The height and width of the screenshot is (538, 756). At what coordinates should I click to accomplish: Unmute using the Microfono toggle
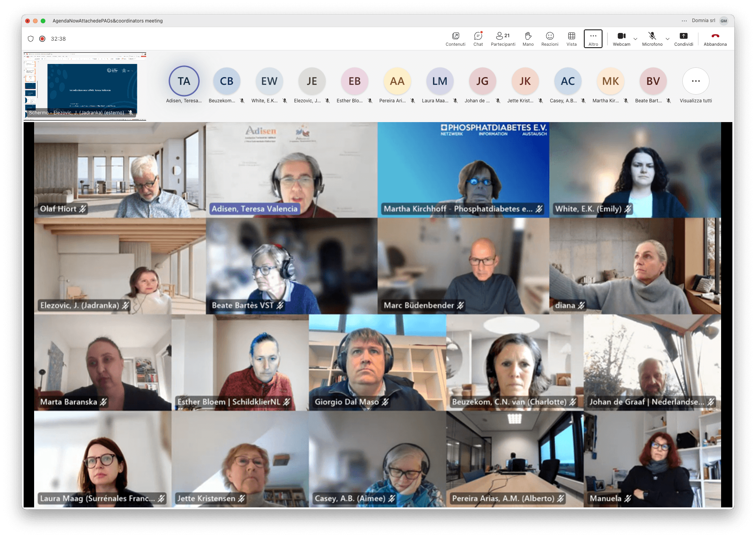pyautogui.click(x=652, y=39)
